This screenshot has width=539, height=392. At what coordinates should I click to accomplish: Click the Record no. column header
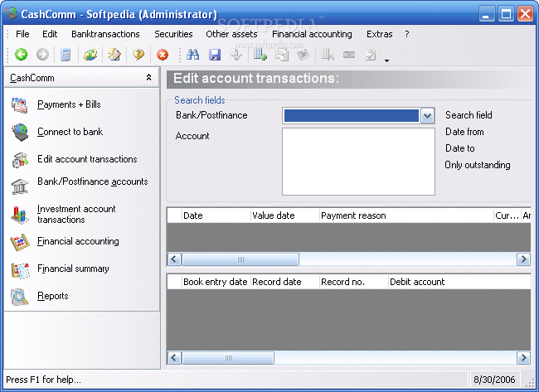click(x=354, y=282)
